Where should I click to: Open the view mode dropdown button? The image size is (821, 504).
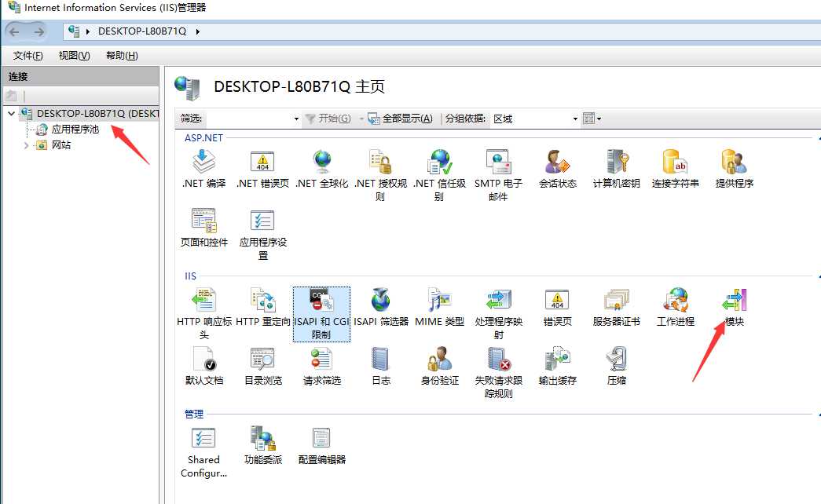click(592, 119)
